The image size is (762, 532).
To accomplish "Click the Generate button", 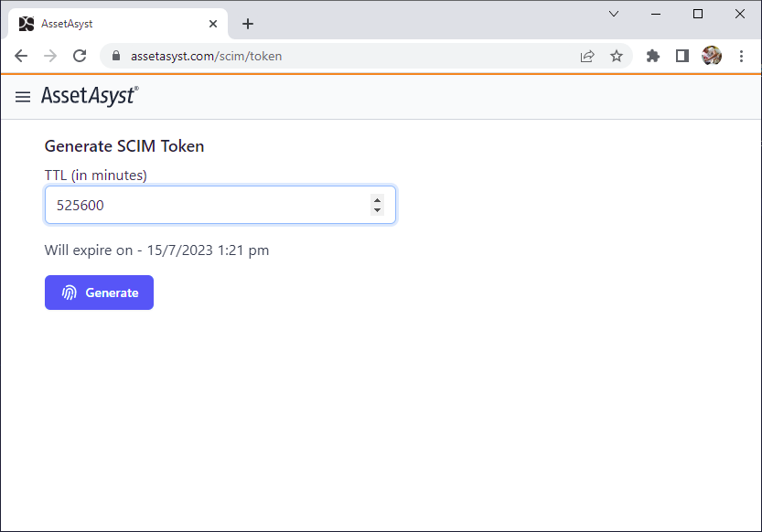I will 99,293.
